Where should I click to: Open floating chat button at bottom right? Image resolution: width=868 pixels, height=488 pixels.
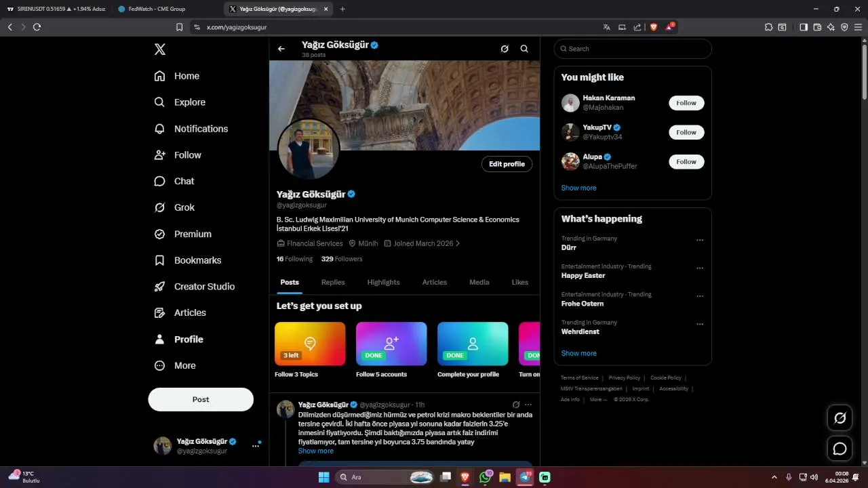click(840, 449)
